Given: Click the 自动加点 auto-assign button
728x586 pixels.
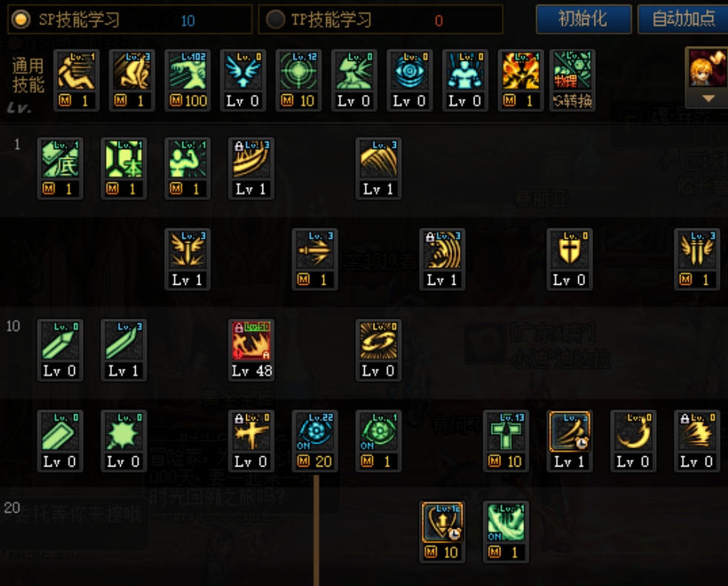Looking at the screenshot, I should 683,19.
